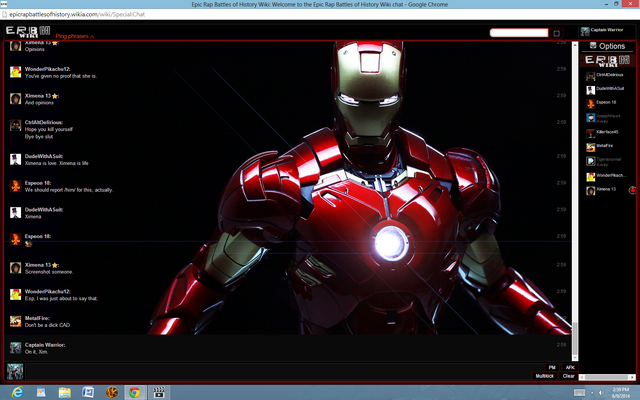Click the Chrome address bar URL
The height and width of the screenshot is (400, 640).
pos(77,14)
